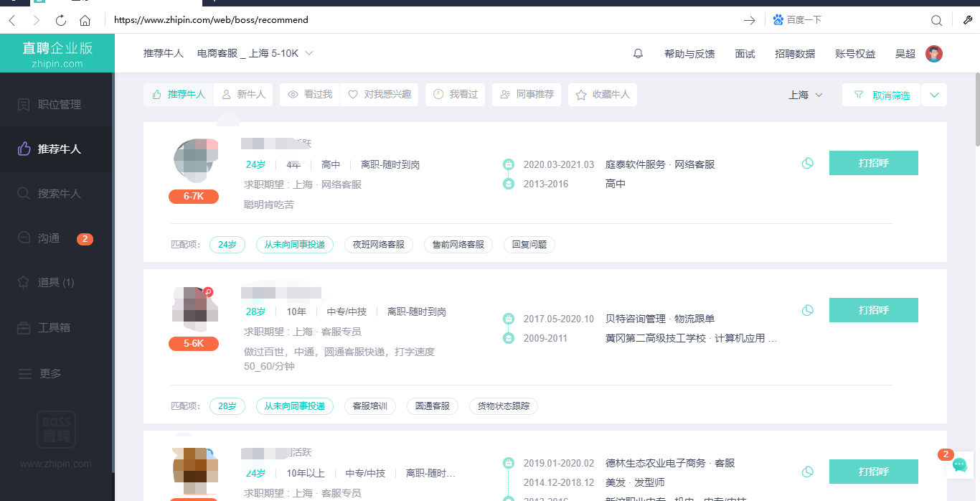Open 搜索牛人 in the sidebar
Image resolution: width=980 pixels, height=501 pixels.
click(57, 194)
